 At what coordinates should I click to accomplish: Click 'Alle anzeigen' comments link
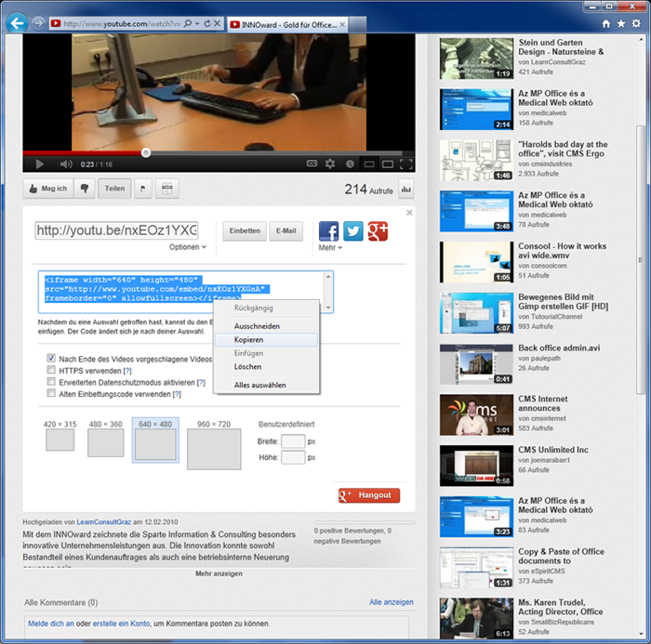tap(392, 602)
